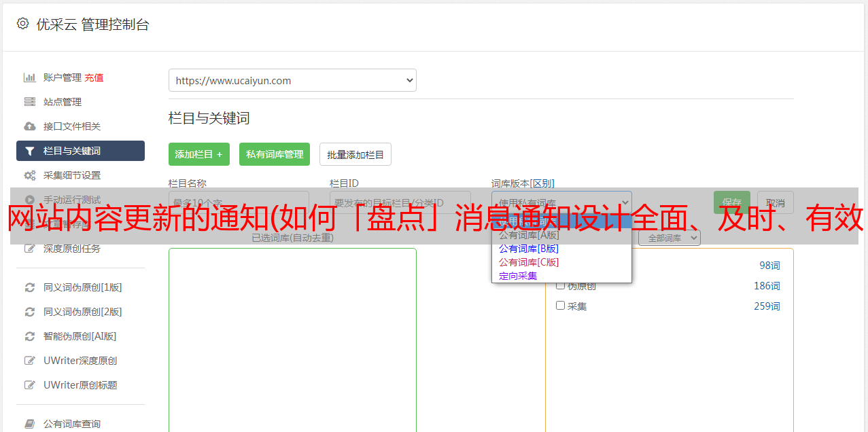Click the server icon for 站点管理
The width and height of the screenshot is (868, 432).
click(x=29, y=102)
